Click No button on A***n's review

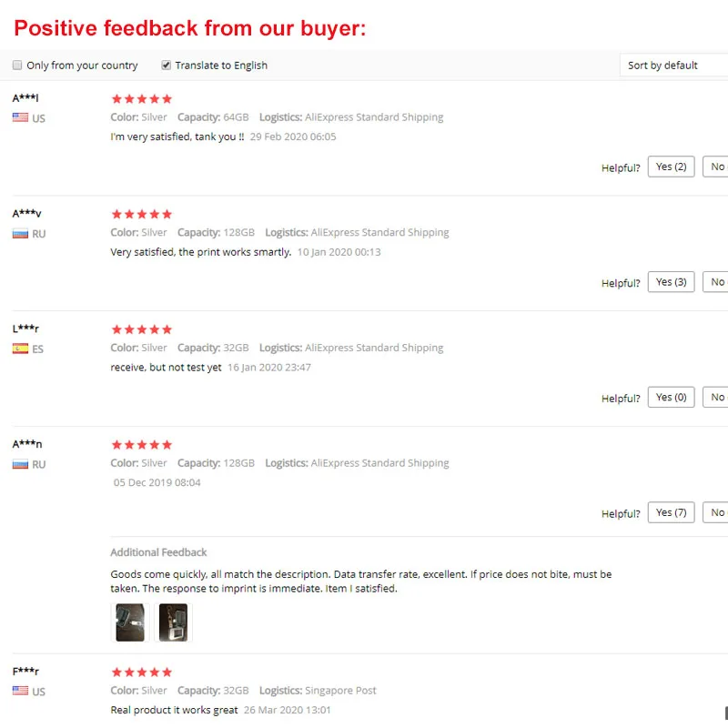point(715,512)
